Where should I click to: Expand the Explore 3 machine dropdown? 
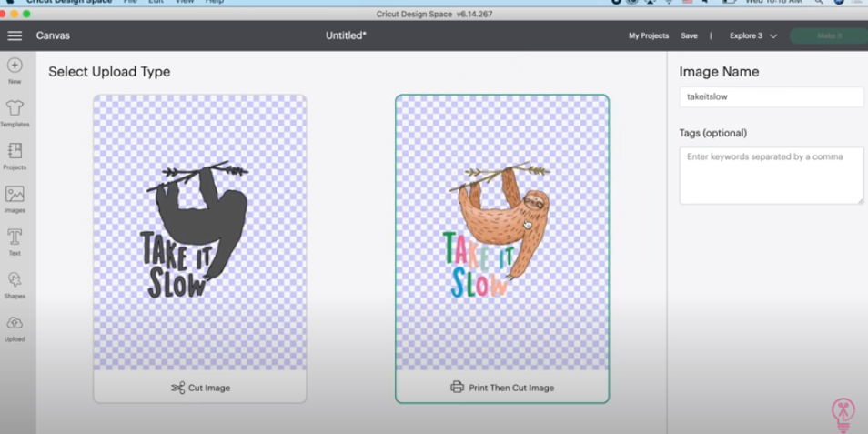point(752,36)
